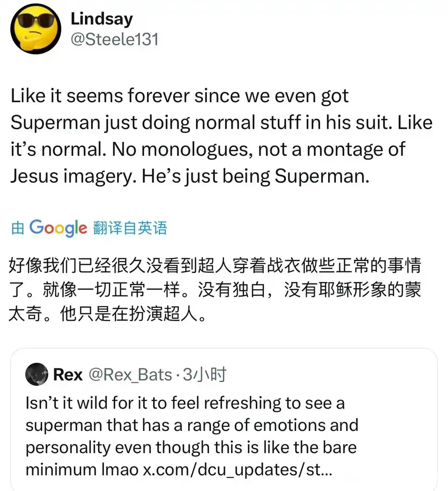Click the 翻译自英语 translation link
Screen dimensions: 448x491
[130, 228]
